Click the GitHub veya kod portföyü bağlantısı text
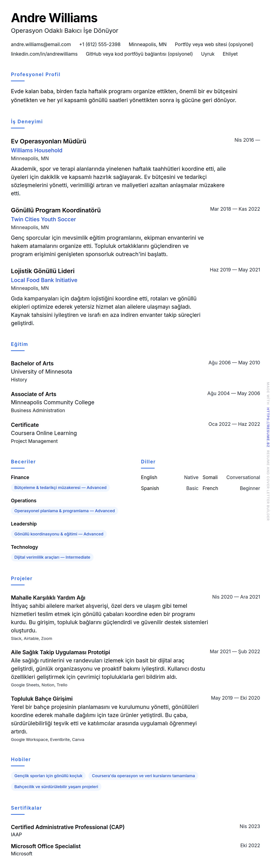The width and height of the screenshot is (271, 868). click(x=139, y=54)
